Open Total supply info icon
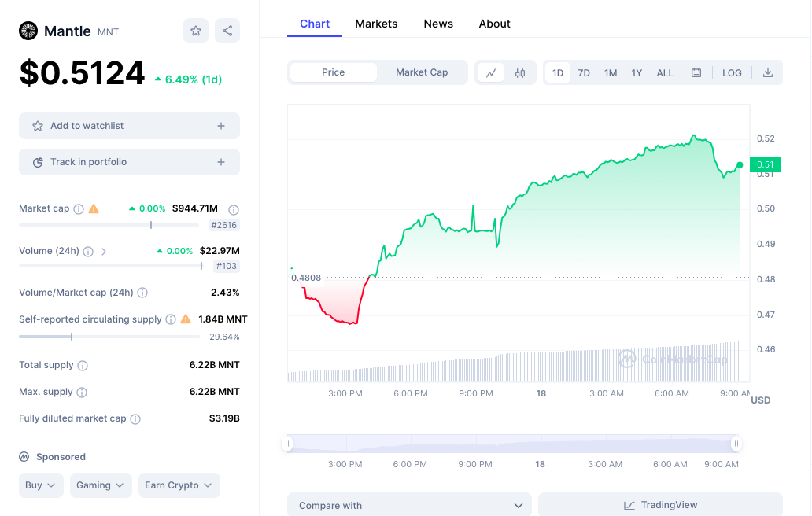The height and width of the screenshot is (516, 812). pyautogui.click(x=83, y=366)
